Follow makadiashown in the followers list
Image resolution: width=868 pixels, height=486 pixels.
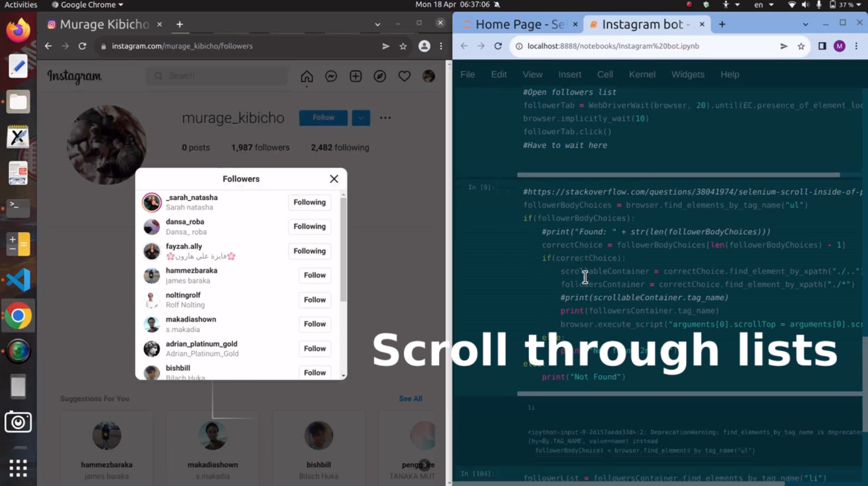click(x=315, y=324)
